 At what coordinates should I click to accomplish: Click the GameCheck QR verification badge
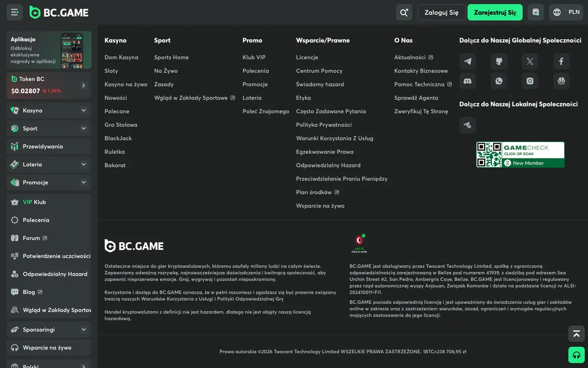(520, 155)
